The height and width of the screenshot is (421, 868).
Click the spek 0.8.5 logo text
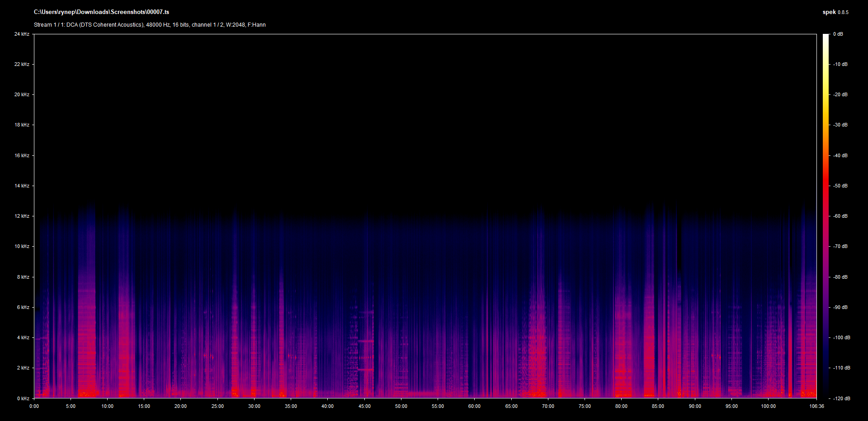[835, 12]
